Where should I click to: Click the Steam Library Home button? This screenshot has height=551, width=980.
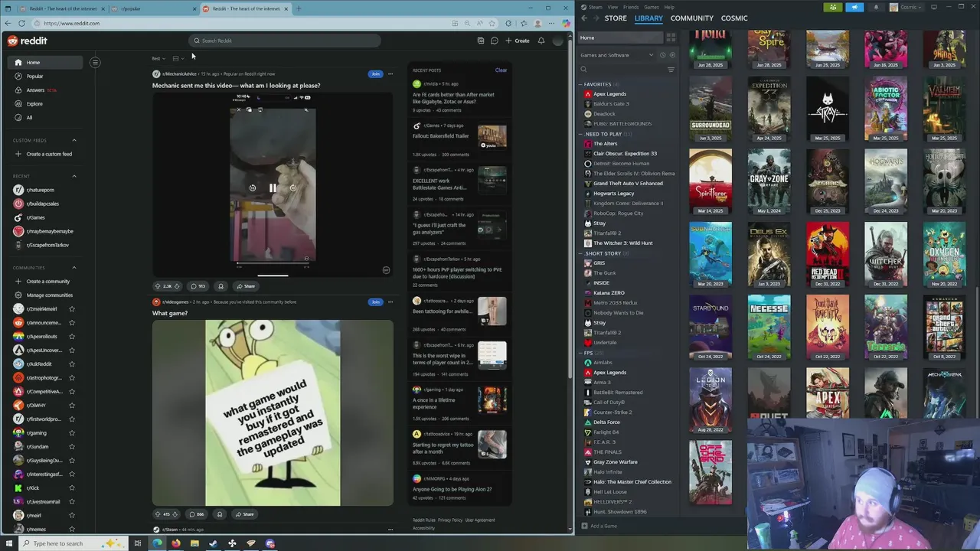tap(621, 37)
